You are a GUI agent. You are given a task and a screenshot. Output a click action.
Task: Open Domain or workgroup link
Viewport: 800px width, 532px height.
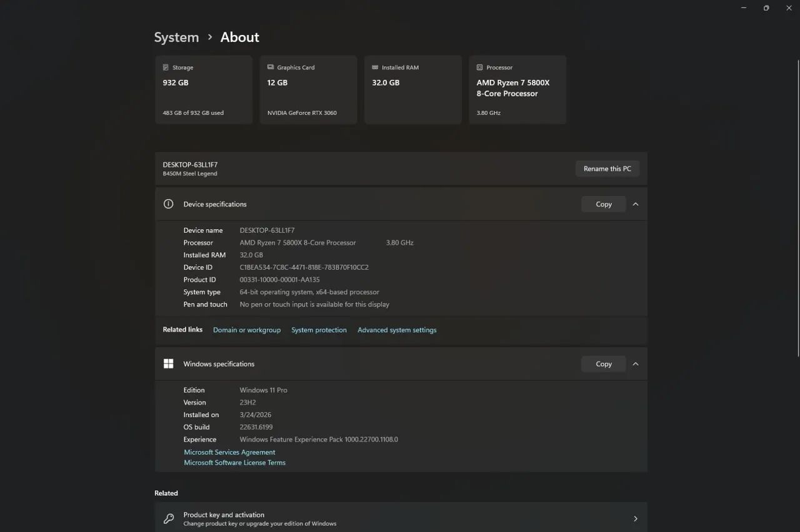pyautogui.click(x=247, y=330)
